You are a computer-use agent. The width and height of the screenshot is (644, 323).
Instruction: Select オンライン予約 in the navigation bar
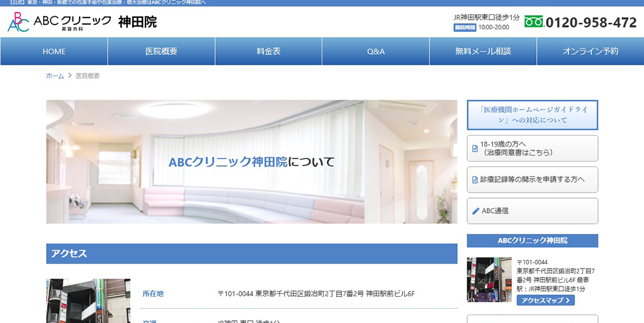[x=590, y=51]
